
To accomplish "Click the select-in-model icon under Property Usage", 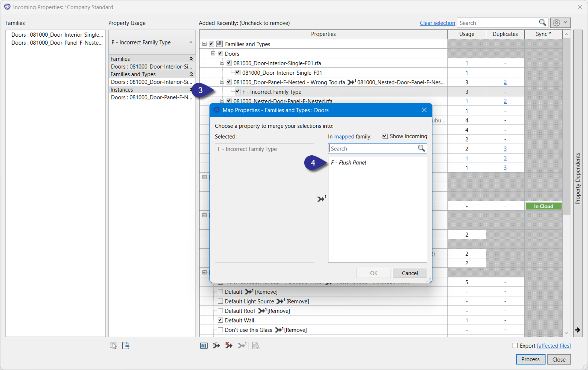I will [x=113, y=345].
